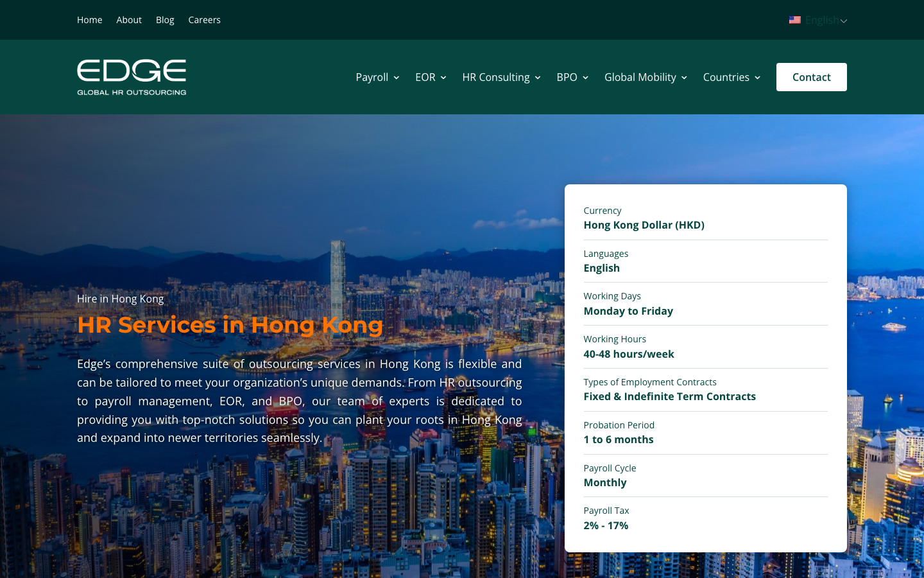Click the Payroll Tax label
The height and width of the screenshot is (578, 924).
click(x=606, y=511)
